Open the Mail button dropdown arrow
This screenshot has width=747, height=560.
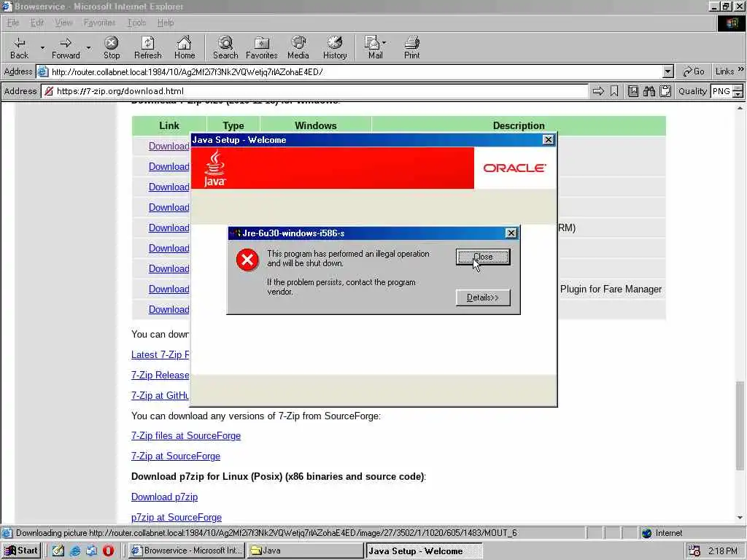pyautogui.click(x=384, y=42)
